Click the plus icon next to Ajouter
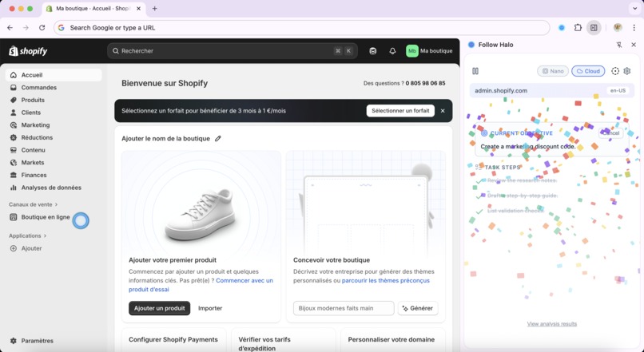This screenshot has width=644, height=352. 14,248
